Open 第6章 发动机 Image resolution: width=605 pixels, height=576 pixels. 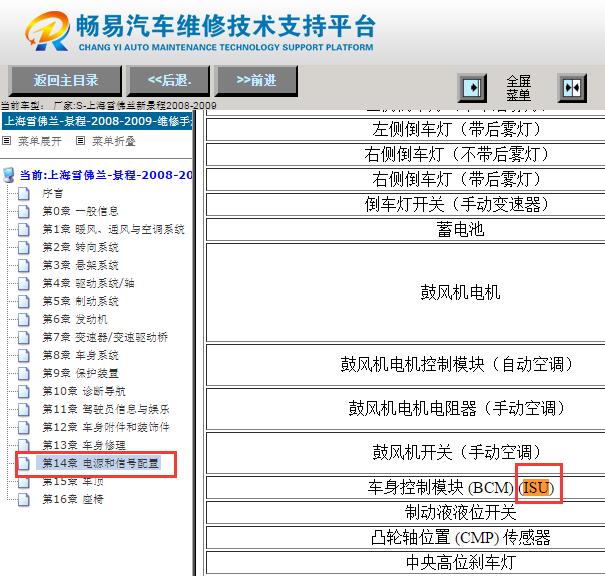point(75,319)
